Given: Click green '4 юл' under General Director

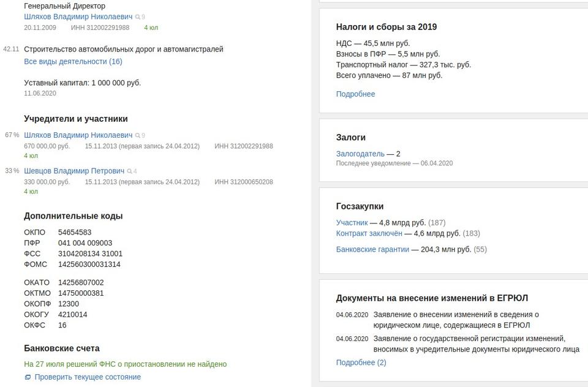Looking at the screenshot, I should point(151,28).
